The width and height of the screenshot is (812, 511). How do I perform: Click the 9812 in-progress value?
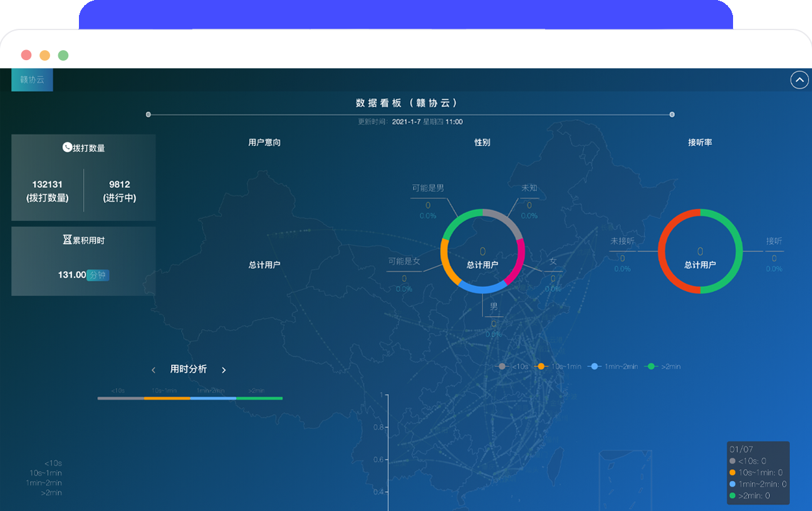click(120, 184)
